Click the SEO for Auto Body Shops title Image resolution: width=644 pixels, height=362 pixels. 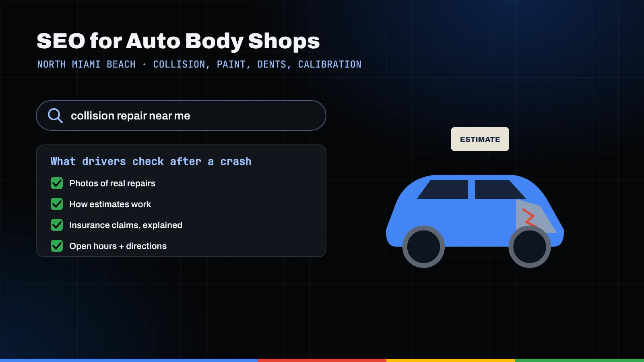click(178, 41)
